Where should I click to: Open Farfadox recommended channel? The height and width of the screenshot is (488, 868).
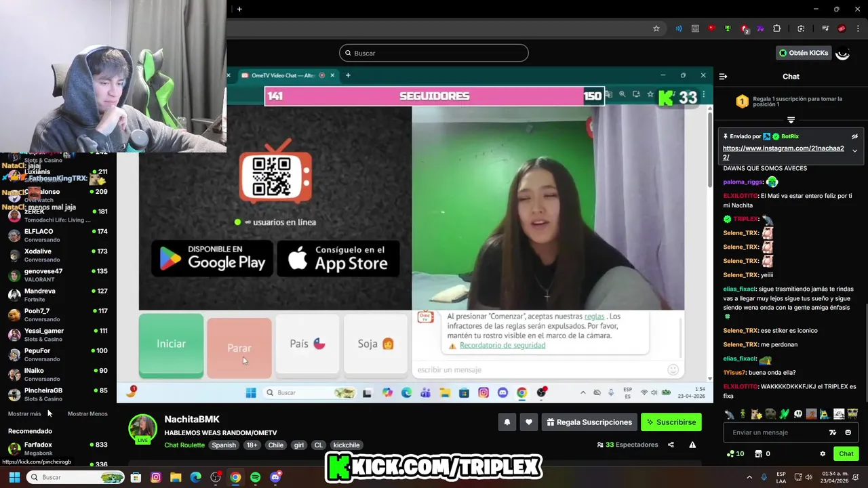(x=58, y=449)
